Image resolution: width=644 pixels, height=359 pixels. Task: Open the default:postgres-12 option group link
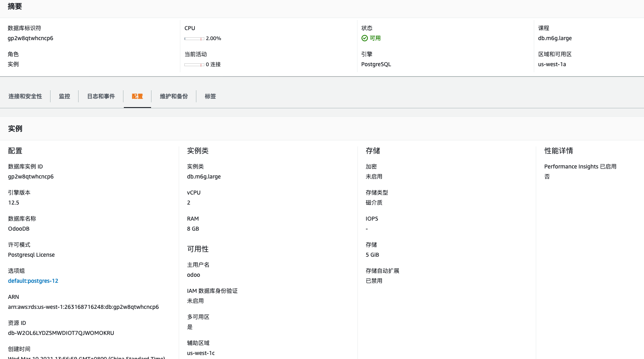tap(33, 281)
